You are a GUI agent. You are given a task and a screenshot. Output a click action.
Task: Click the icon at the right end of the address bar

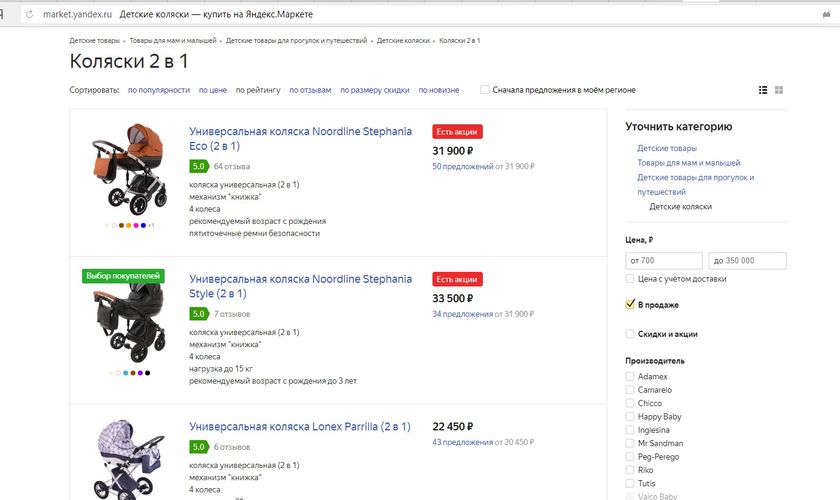click(827, 14)
